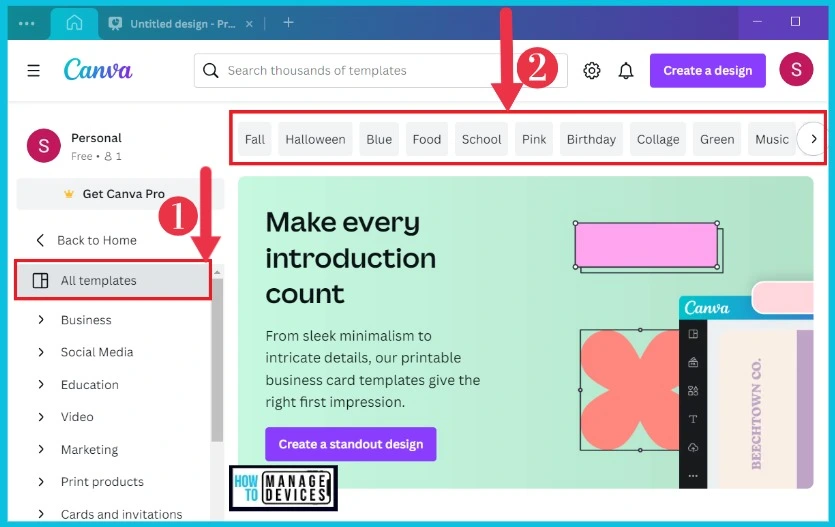Screen dimensions: 835x527
Task: Focus the Search thousands of templates field
Action: [x=381, y=70]
